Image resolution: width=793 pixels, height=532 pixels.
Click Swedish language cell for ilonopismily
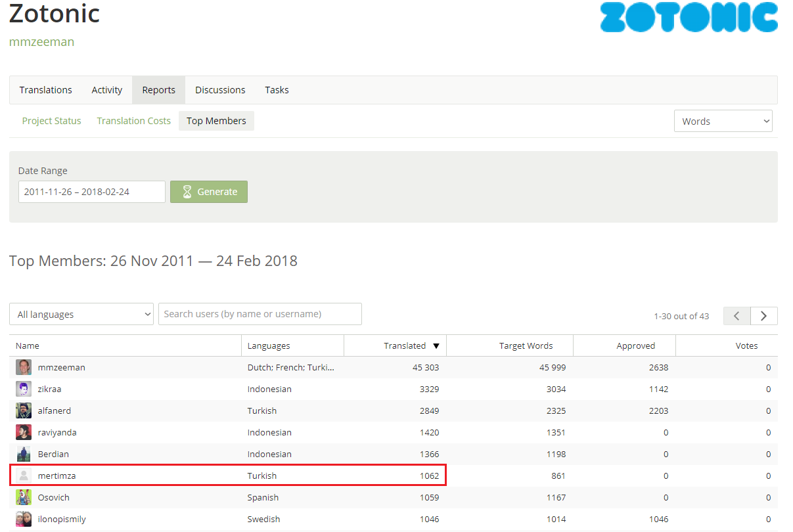tap(263, 519)
